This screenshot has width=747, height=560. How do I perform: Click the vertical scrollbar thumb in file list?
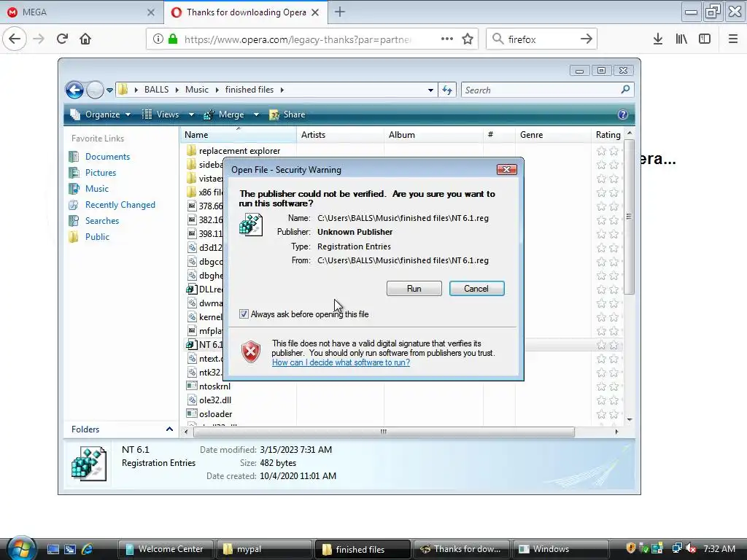[x=629, y=217]
